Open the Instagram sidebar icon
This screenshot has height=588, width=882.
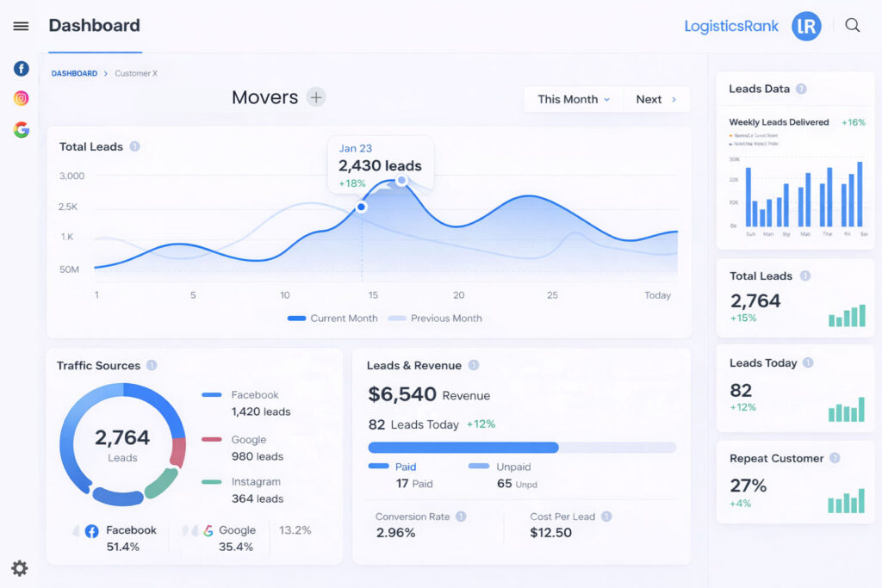pos(22,98)
